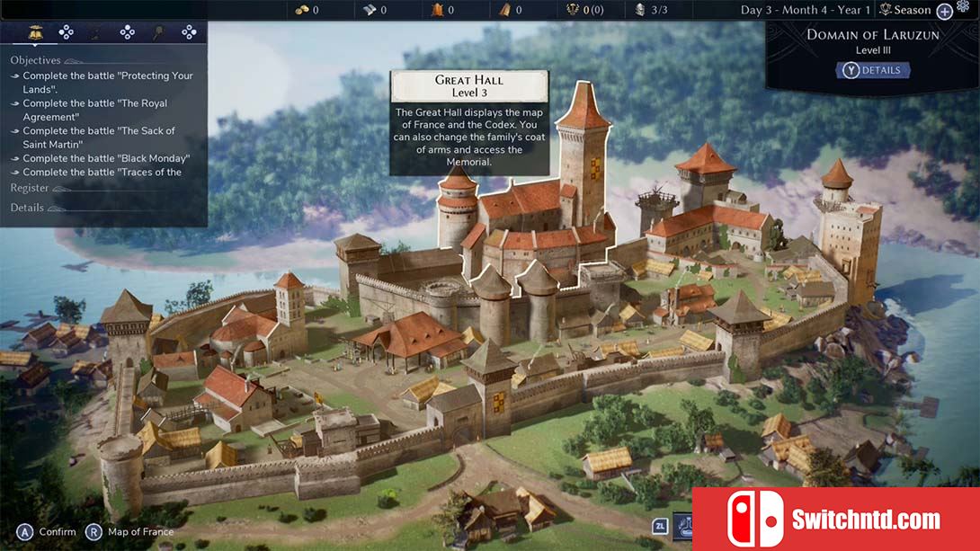Open the dimmed mace-shaped tab icon
The width and height of the screenshot is (980, 551).
158,32
